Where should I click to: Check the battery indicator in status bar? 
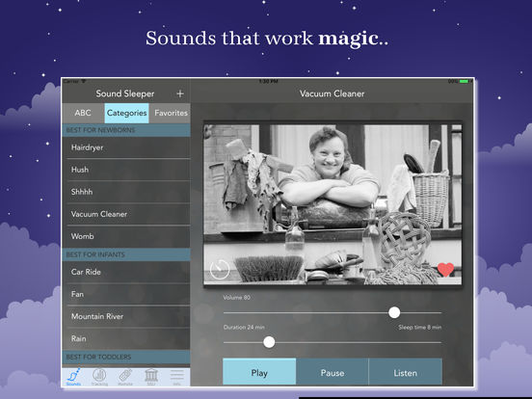(464, 81)
